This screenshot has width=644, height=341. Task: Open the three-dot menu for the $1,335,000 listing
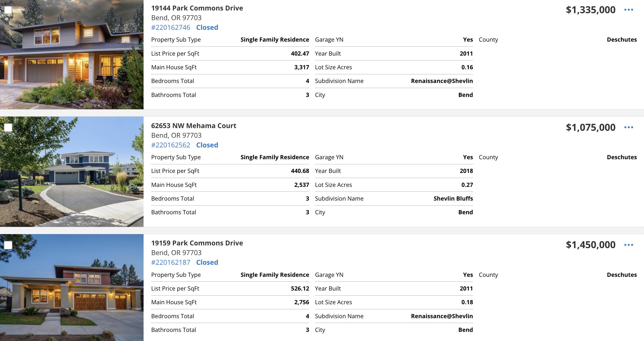pyautogui.click(x=628, y=10)
